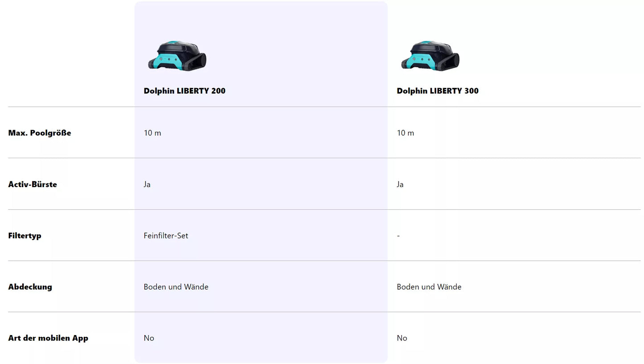The image size is (644, 364).
Task: Click the 10 m value for LIBERTY 300
Action: point(405,133)
